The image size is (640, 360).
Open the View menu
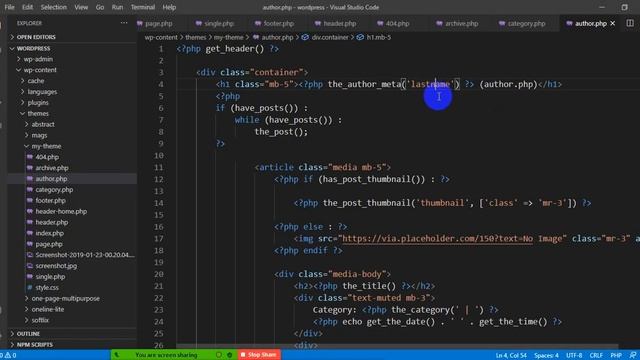pos(81,7)
